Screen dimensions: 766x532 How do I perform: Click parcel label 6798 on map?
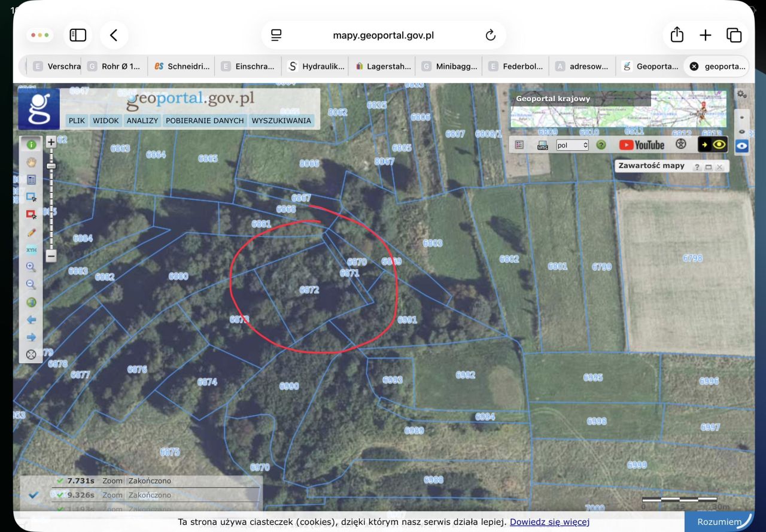692,258
